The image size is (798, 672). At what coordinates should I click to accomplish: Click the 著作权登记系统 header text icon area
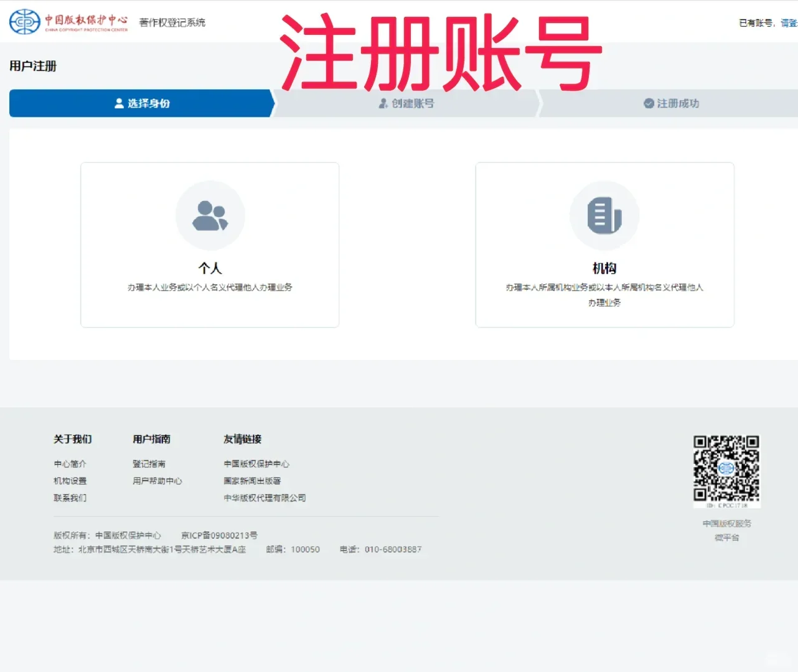(x=173, y=21)
